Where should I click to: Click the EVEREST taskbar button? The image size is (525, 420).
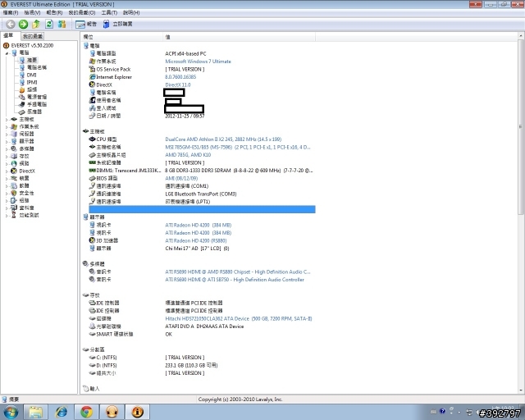tap(137, 412)
